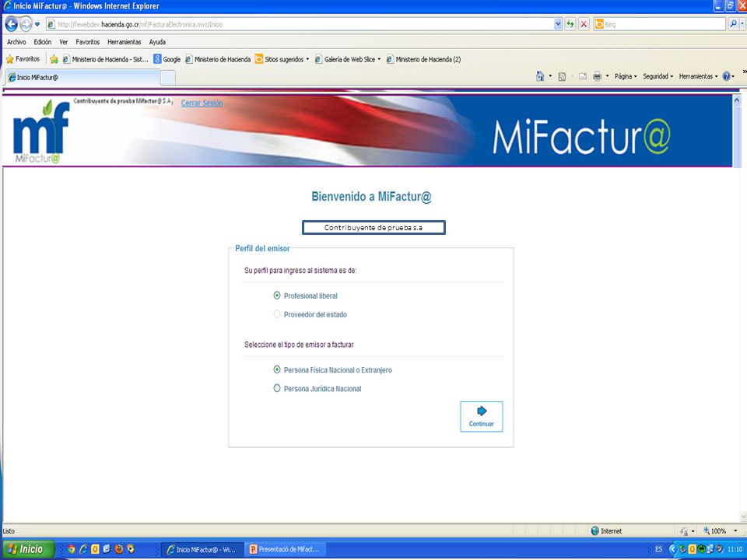Open the Herramientas command bar dropdown
The image size is (747, 560).
coord(698,76)
